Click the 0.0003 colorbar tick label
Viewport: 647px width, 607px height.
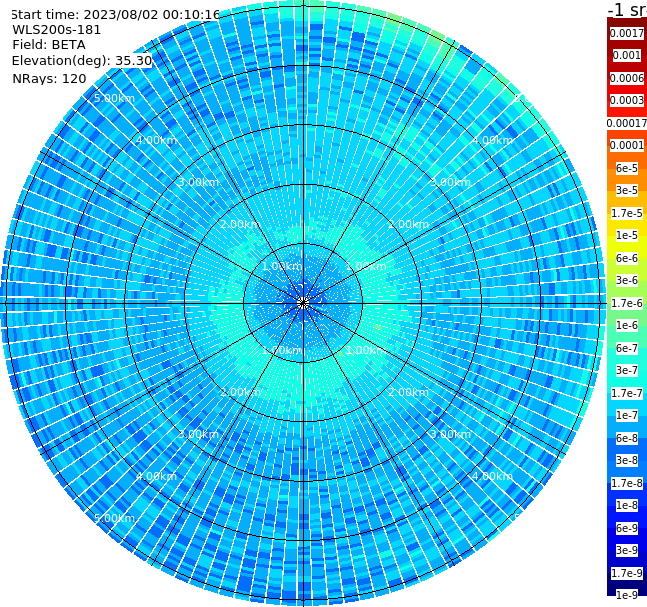pos(627,100)
